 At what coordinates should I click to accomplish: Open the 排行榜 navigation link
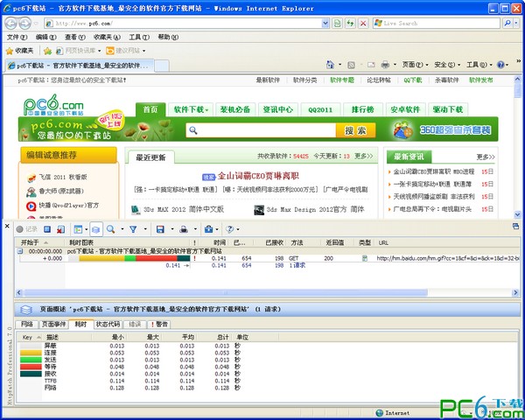[x=363, y=110]
